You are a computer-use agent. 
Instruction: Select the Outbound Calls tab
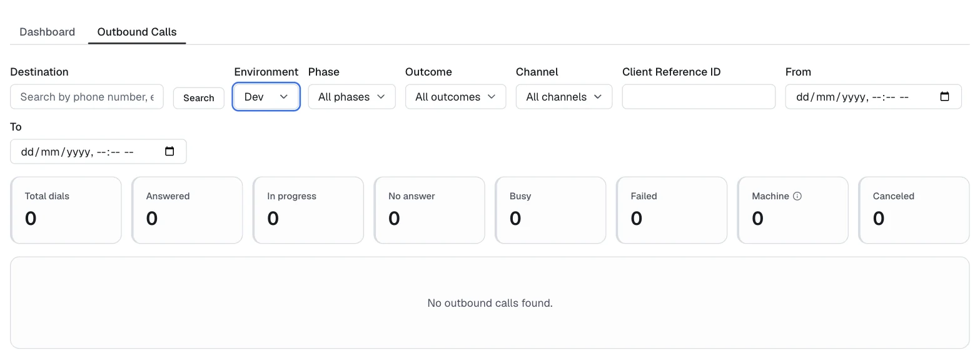[x=137, y=32]
